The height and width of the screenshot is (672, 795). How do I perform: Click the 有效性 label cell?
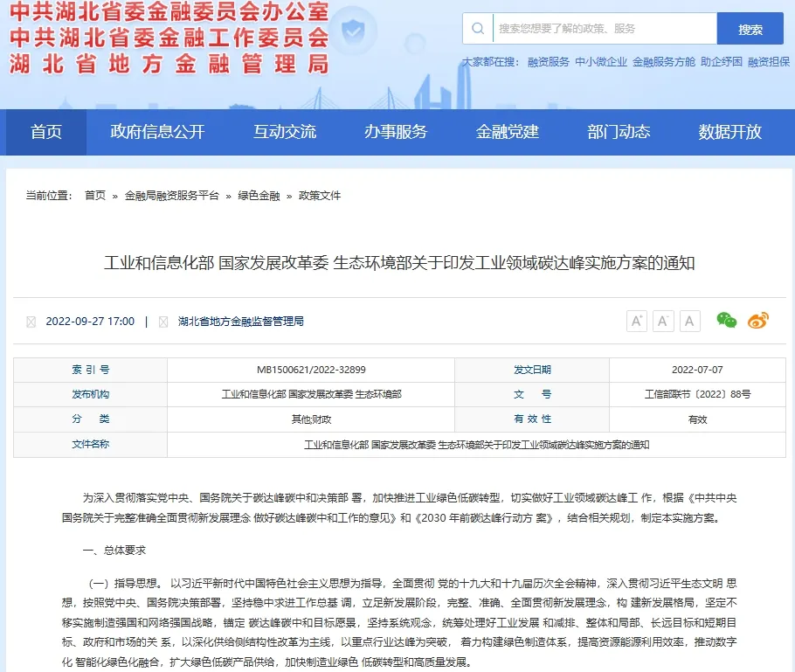(x=532, y=419)
